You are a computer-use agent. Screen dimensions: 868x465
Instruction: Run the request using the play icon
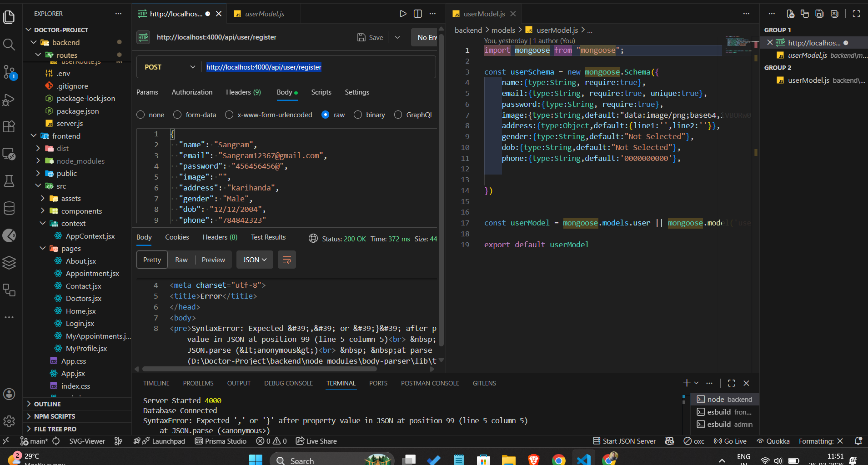403,14
